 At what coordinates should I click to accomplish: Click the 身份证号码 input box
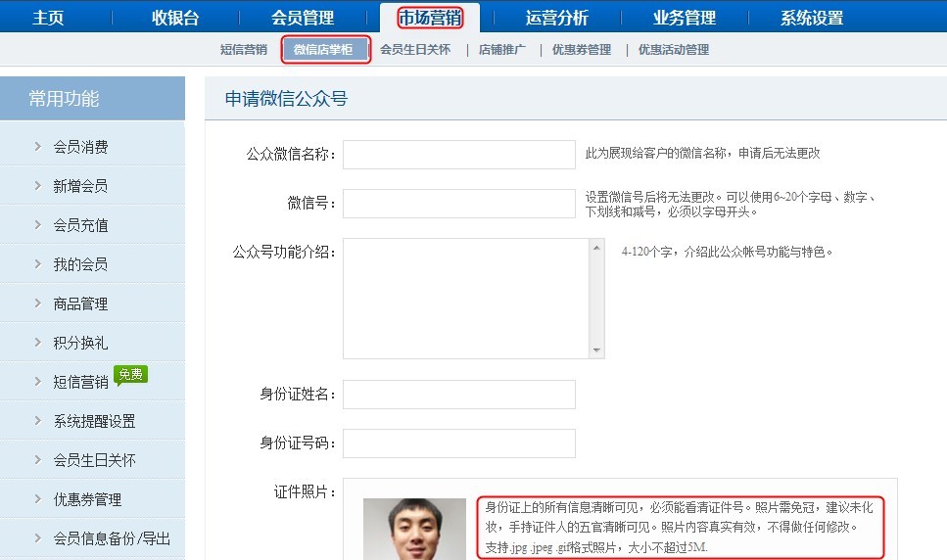[x=458, y=443]
